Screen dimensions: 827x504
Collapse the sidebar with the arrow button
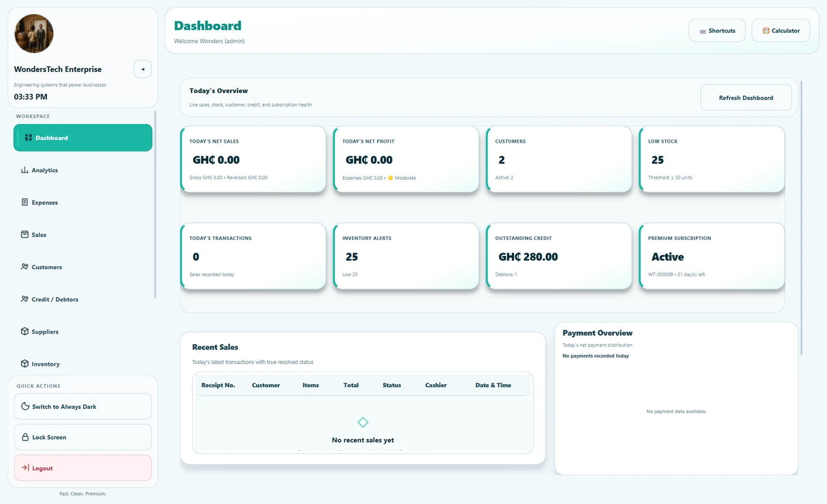coord(143,69)
